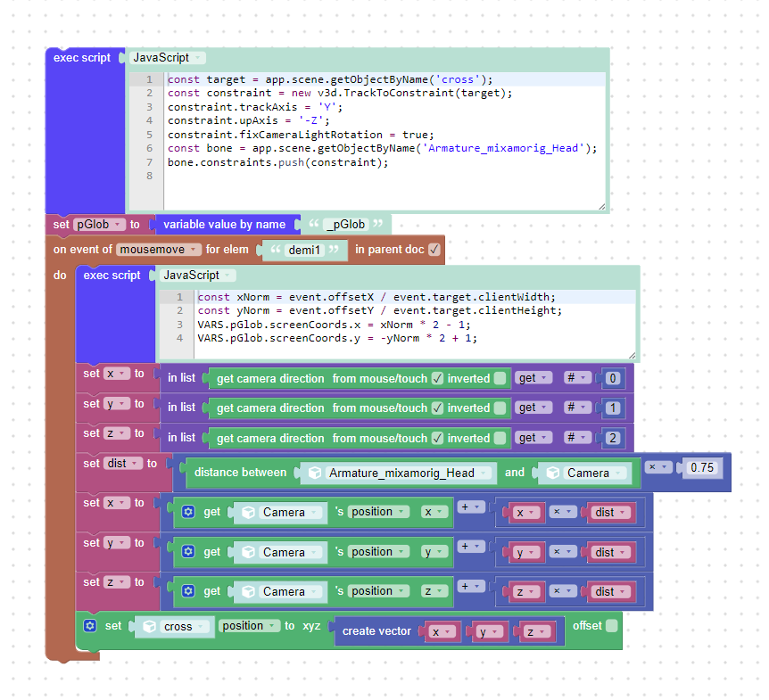Open x axis dropdown in Camera position x row

(434, 512)
